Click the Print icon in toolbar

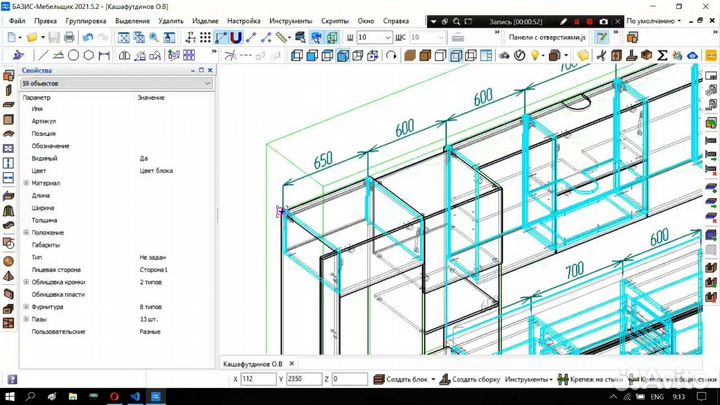(x=69, y=37)
